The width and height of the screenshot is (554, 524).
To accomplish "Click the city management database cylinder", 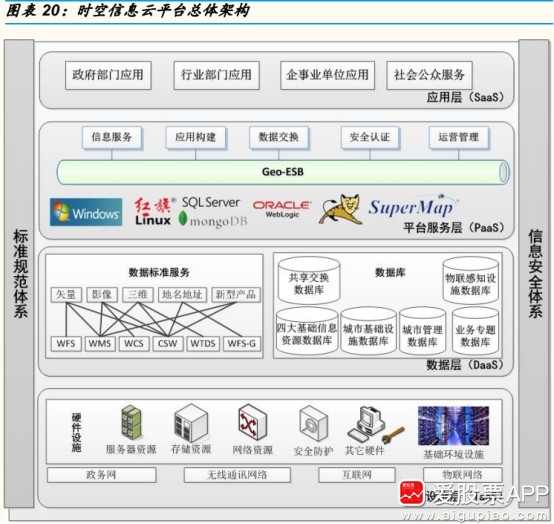I will coord(423,331).
